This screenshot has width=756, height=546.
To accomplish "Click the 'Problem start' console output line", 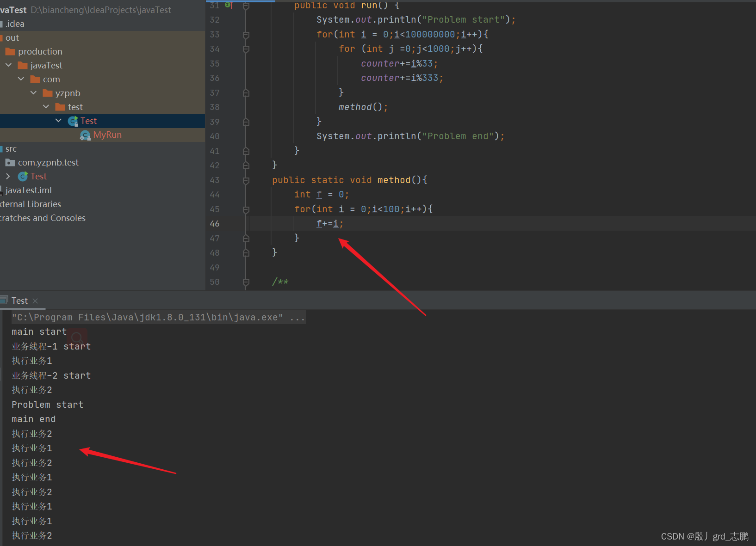I will tap(48, 405).
